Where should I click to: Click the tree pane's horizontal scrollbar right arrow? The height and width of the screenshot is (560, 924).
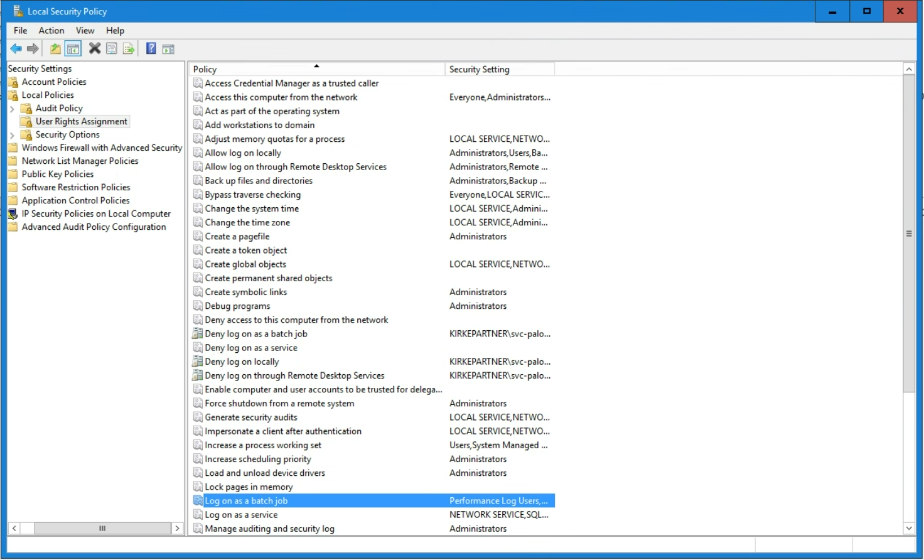tap(177, 529)
